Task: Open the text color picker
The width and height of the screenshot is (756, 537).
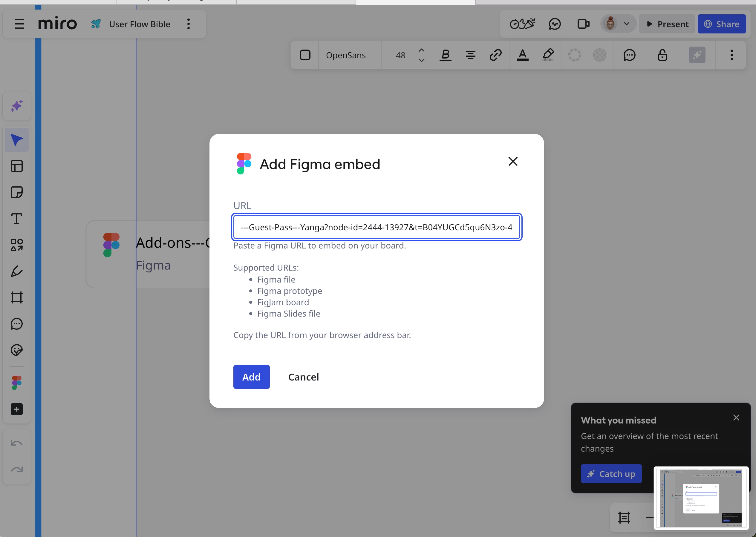Action: click(x=522, y=55)
